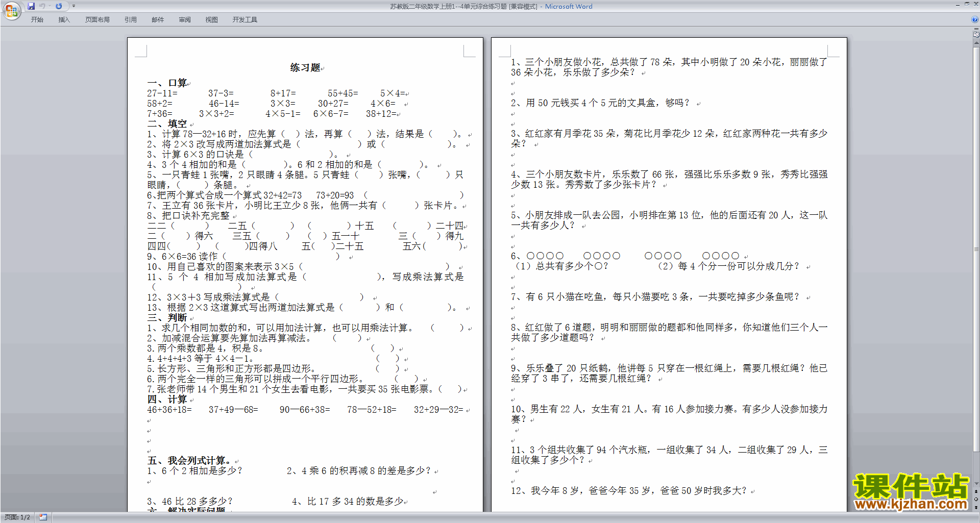Viewport: 980px width, 523px height.
Task: Click the expression 90—66+38=
Action: click(x=305, y=410)
